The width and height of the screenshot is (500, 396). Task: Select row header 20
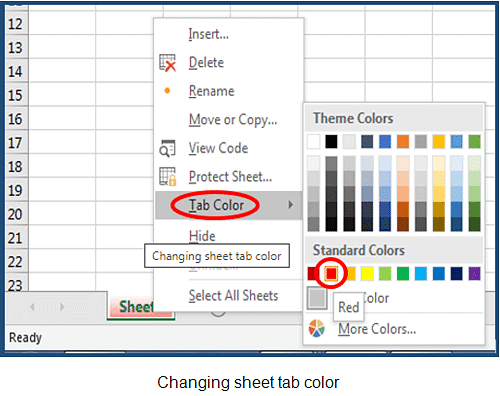point(17,214)
